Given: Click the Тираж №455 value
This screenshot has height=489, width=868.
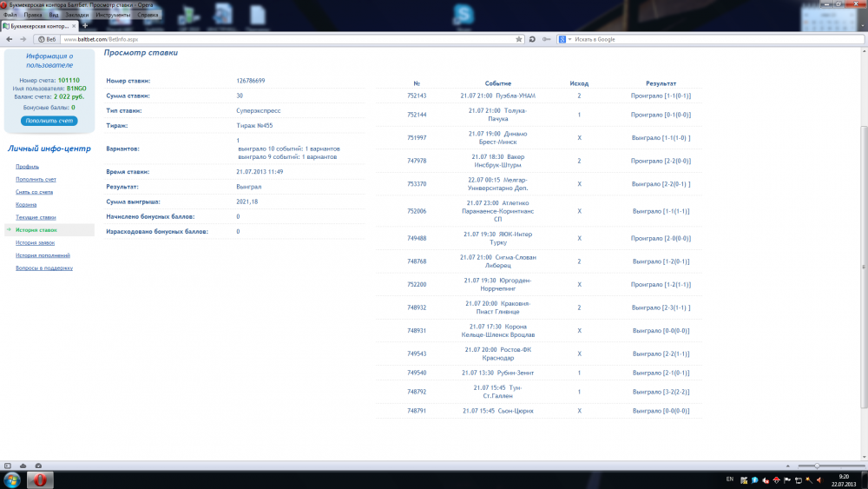Looking at the screenshot, I should click(x=254, y=126).
